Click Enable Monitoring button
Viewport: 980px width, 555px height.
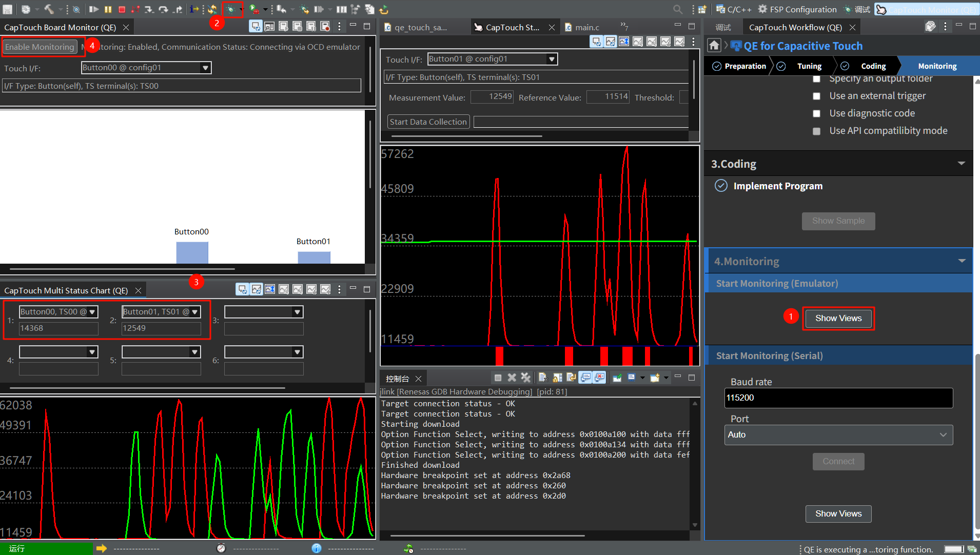[40, 47]
